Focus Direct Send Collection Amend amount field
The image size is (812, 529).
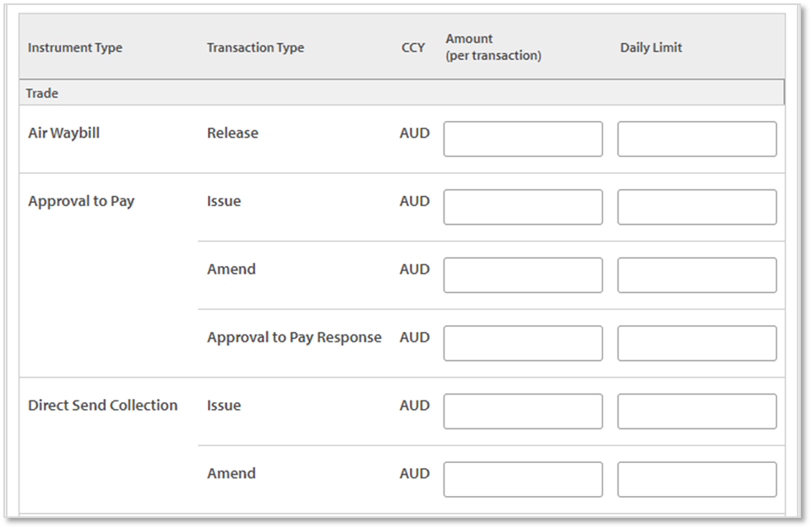[523, 479]
